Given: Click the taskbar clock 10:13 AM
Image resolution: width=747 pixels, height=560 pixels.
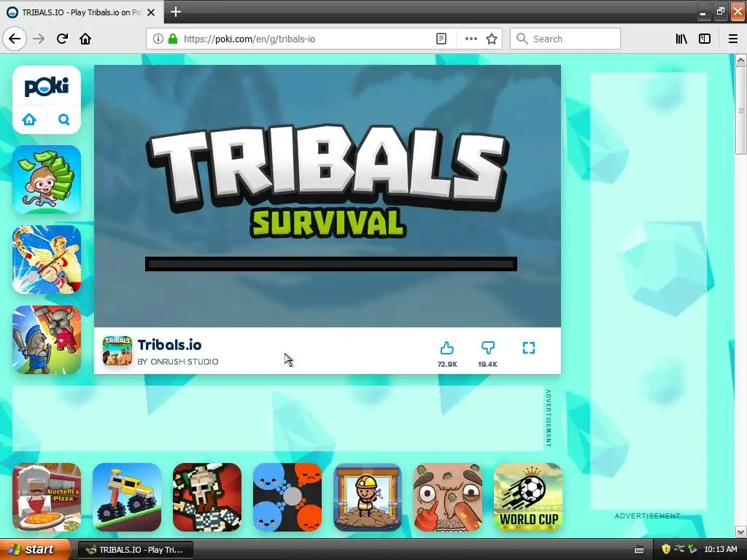Looking at the screenshot, I should (x=720, y=550).
